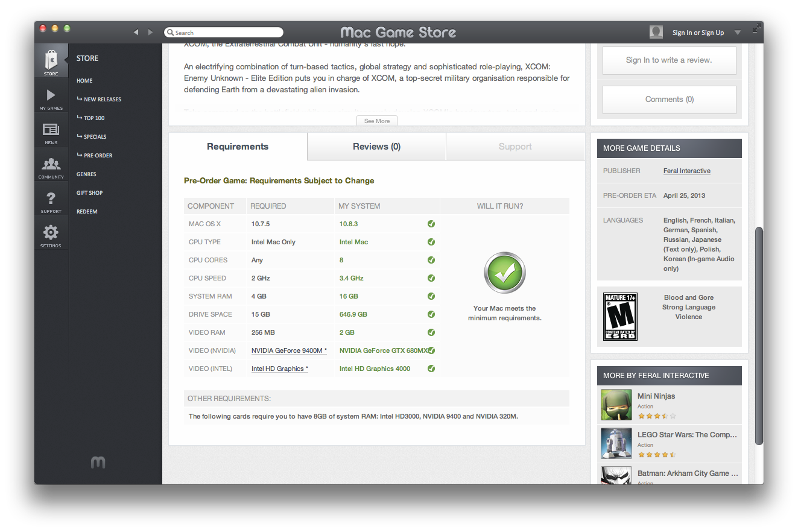Open the Batman: Arkham City Game title
The width and height of the screenshot is (798, 532).
coord(688,473)
